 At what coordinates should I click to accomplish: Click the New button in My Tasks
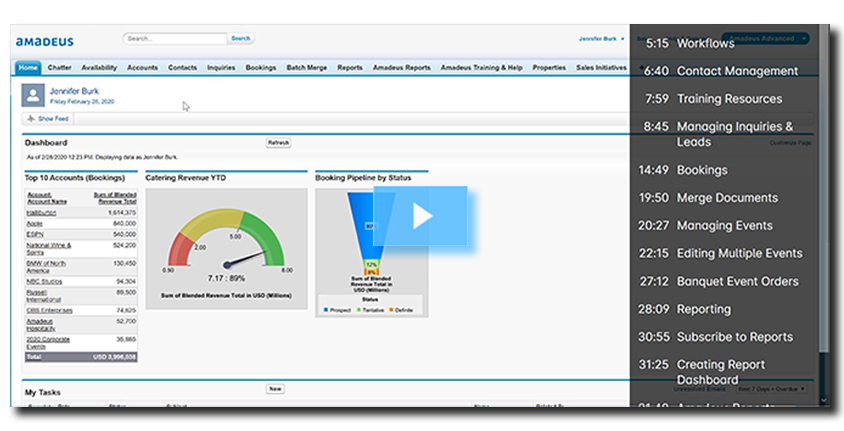275,389
